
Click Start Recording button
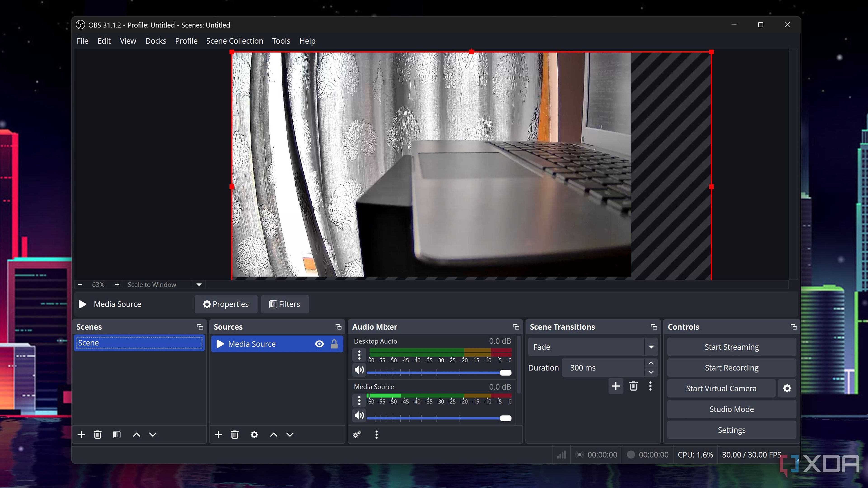click(731, 368)
